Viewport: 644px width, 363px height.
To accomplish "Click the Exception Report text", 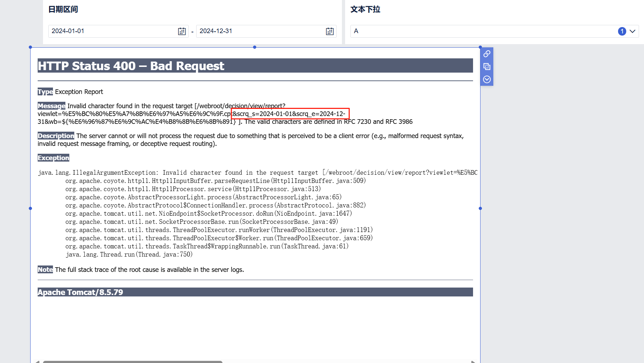I will click(x=79, y=92).
